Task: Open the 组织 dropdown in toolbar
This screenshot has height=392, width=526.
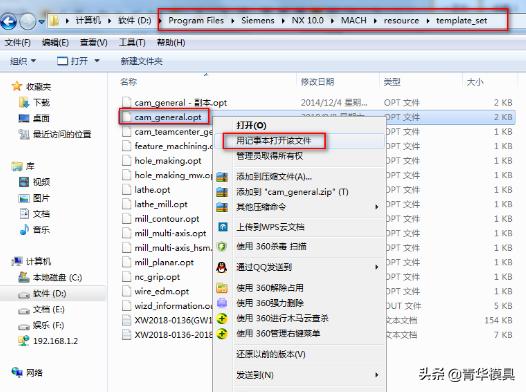Action: 23,61
